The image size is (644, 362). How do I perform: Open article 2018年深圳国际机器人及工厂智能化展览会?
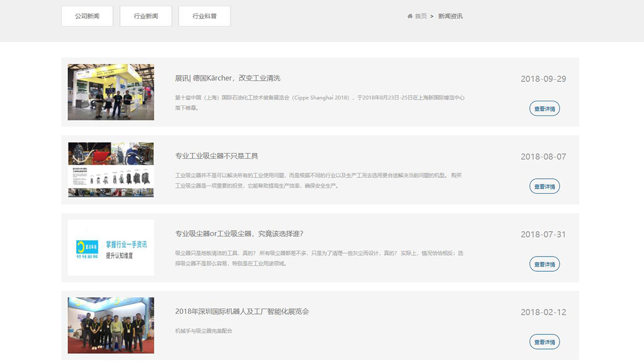click(x=242, y=311)
